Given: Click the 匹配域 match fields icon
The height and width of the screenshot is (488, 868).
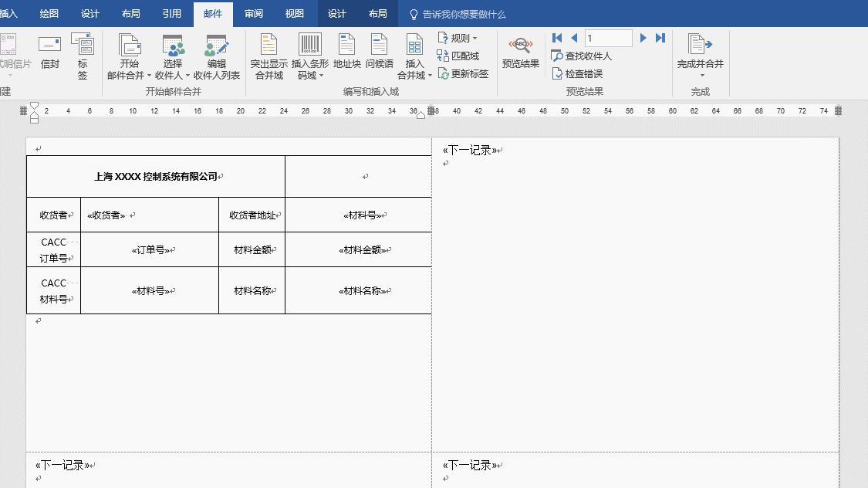Looking at the screenshot, I should pyautogui.click(x=443, y=56).
